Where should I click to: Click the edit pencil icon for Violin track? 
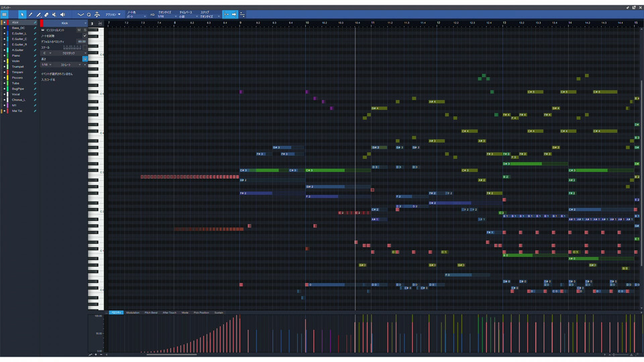coord(35,61)
